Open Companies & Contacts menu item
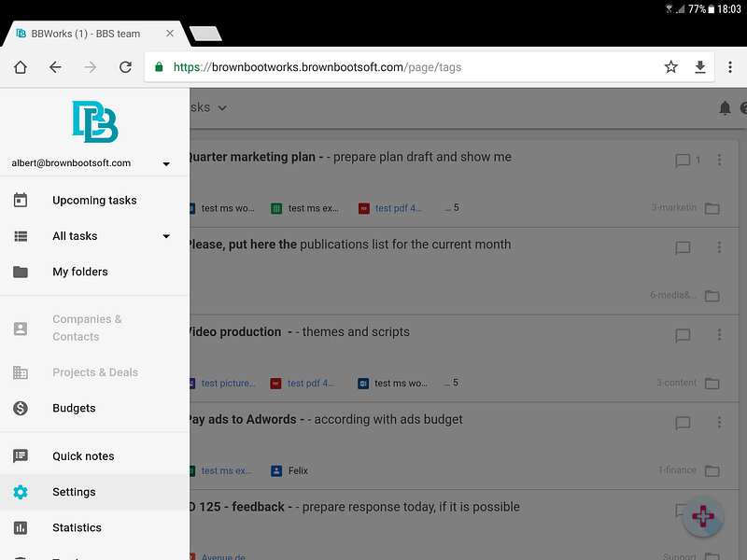The width and height of the screenshot is (747, 560). tap(94, 329)
